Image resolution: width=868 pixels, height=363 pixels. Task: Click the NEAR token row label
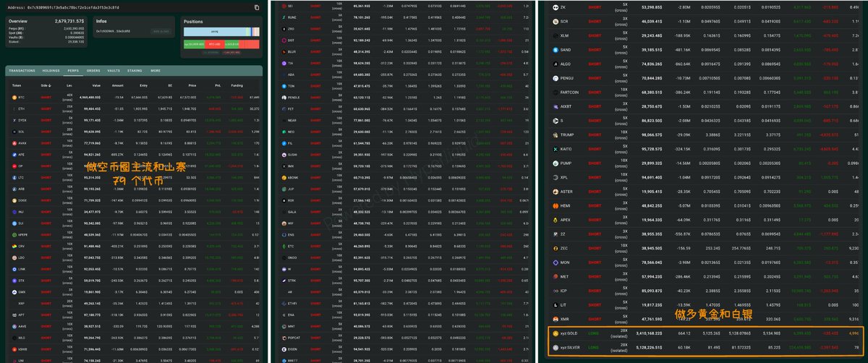293,120
